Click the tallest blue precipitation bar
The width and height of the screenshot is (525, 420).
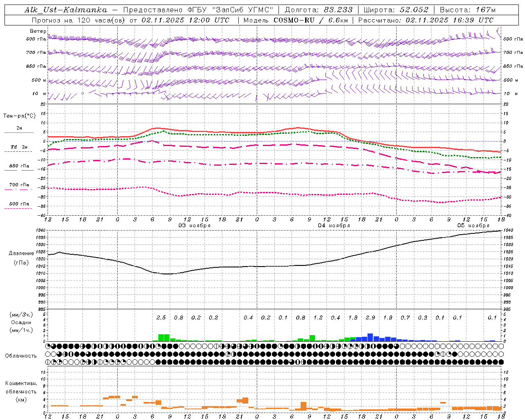tap(370, 337)
